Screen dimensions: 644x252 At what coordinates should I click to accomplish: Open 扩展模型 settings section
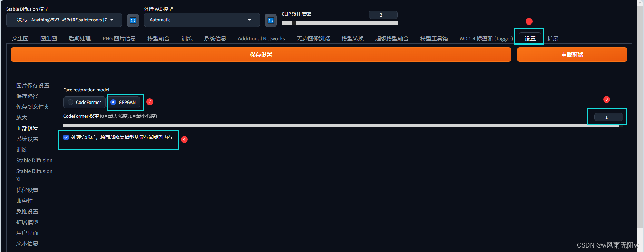[27, 222]
